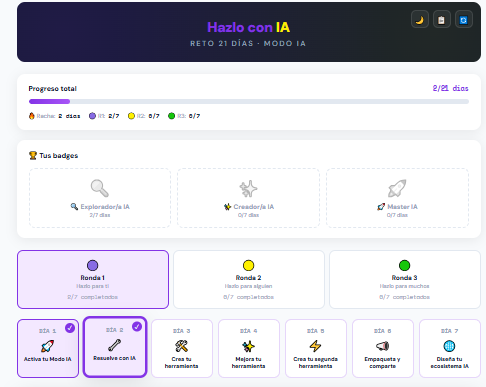Viewport: 486px width, 387px height.
Task: Toggle the completed checkmark on Día 1
Action: (70, 328)
